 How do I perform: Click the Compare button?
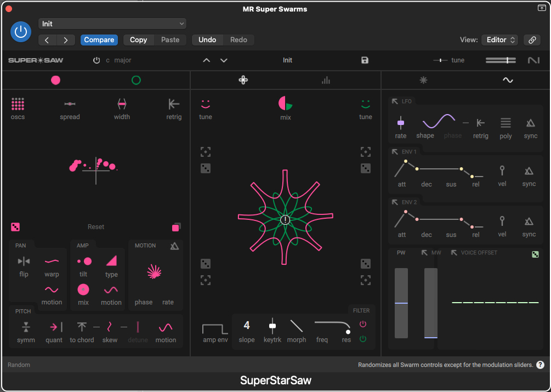[x=99, y=39]
